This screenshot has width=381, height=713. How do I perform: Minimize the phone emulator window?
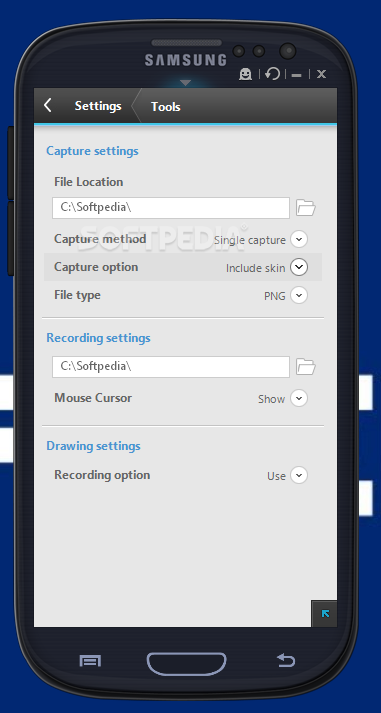(x=296, y=75)
